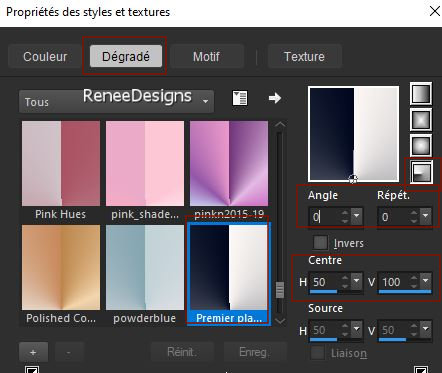442x373 pixels.
Task: Click the white arrow next to category
Action: [x=275, y=98]
